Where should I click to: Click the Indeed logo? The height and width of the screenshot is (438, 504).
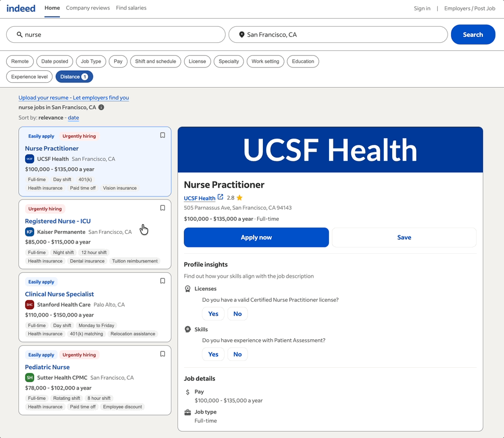pyautogui.click(x=21, y=8)
